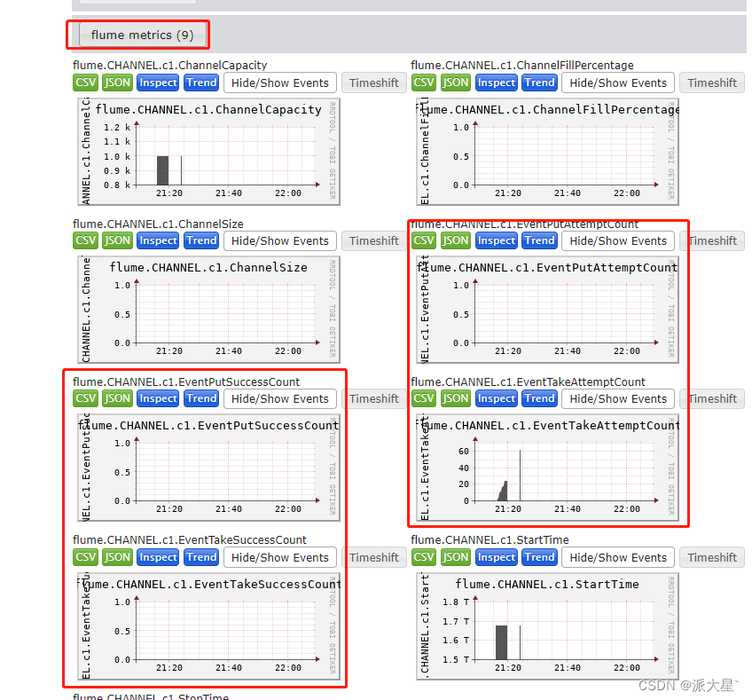
Task: Show Trend for EventPutSuccessCount
Action: click(x=201, y=398)
